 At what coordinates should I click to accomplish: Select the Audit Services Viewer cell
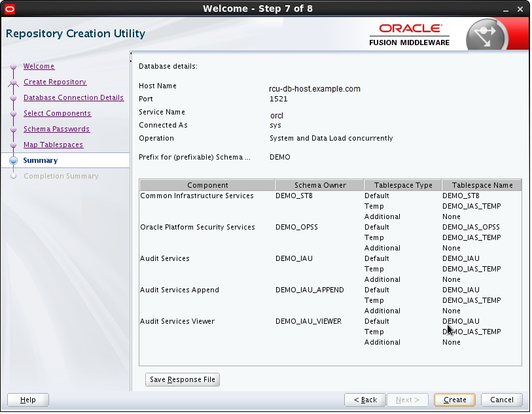(177, 321)
